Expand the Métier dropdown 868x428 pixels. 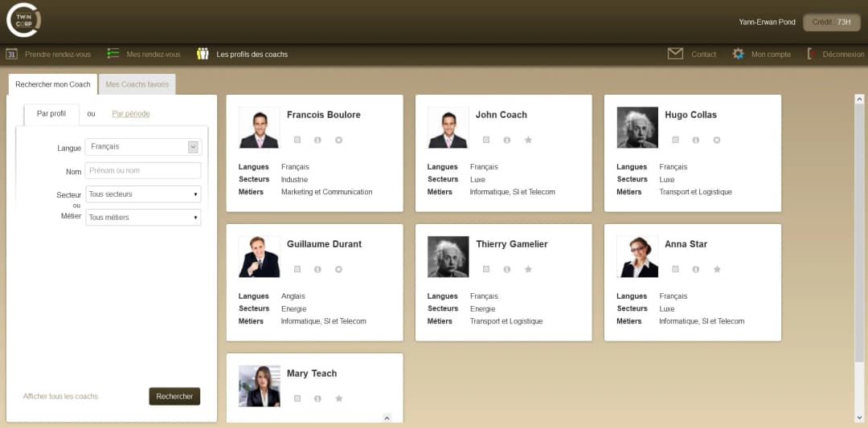(x=143, y=218)
